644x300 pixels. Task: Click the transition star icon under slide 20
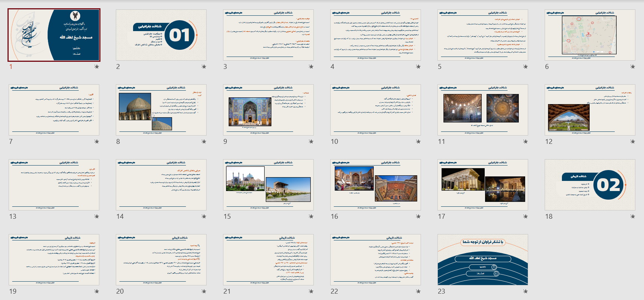pyautogui.click(x=204, y=291)
